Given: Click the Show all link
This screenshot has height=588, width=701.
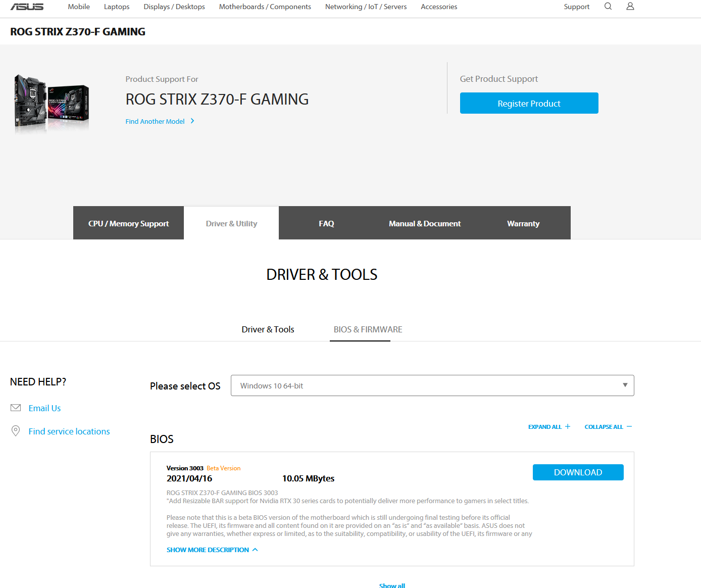Looking at the screenshot, I should (x=392, y=585).
